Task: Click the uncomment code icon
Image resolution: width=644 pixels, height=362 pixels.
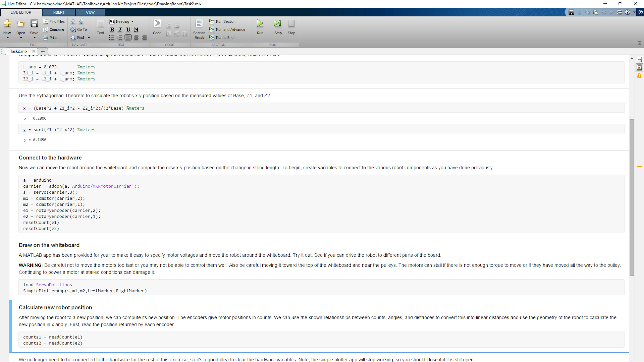Action: point(177,26)
